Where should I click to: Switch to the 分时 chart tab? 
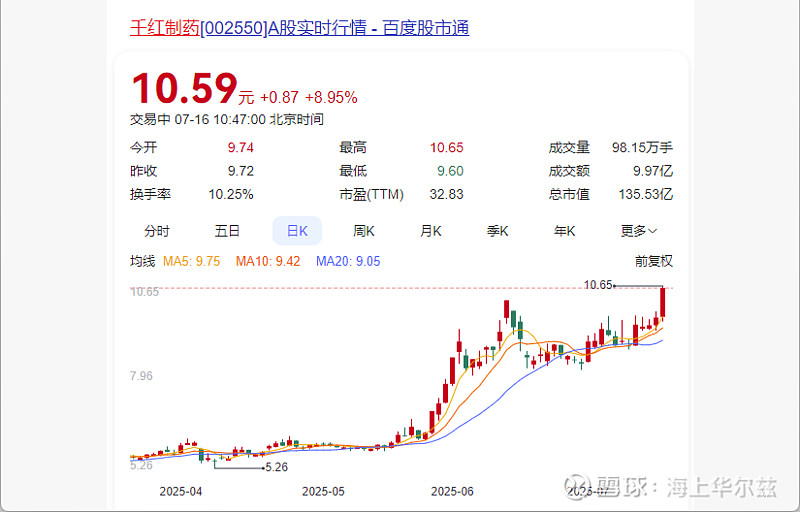point(157,231)
